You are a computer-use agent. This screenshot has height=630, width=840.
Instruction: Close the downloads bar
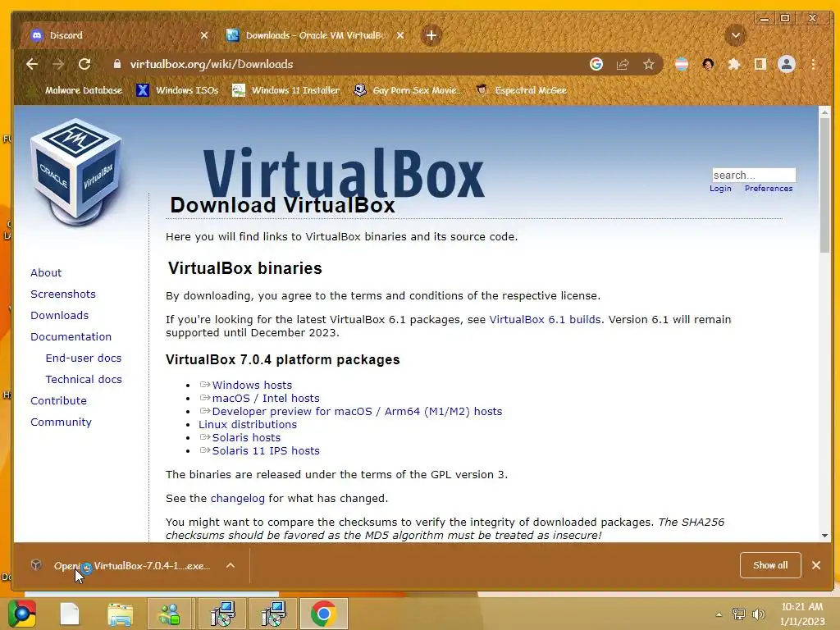[816, 565]
